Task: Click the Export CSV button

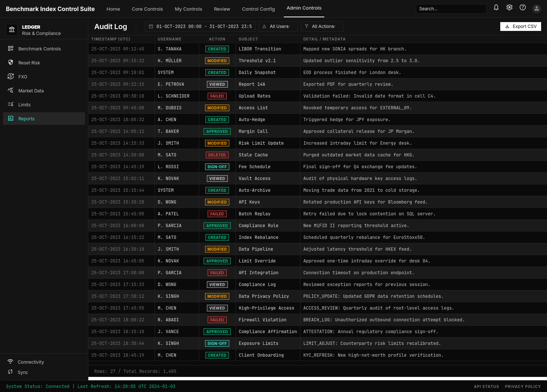Action: (520, 27)
